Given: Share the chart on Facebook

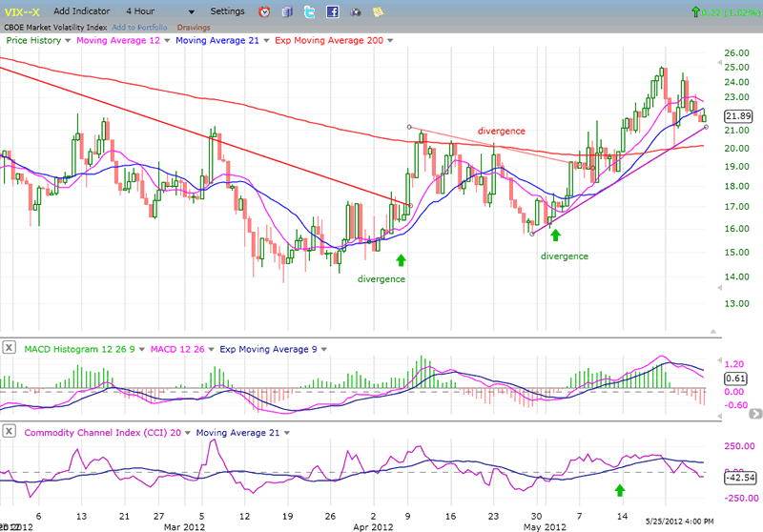Looking at the screenshot, I should [332, 12].
